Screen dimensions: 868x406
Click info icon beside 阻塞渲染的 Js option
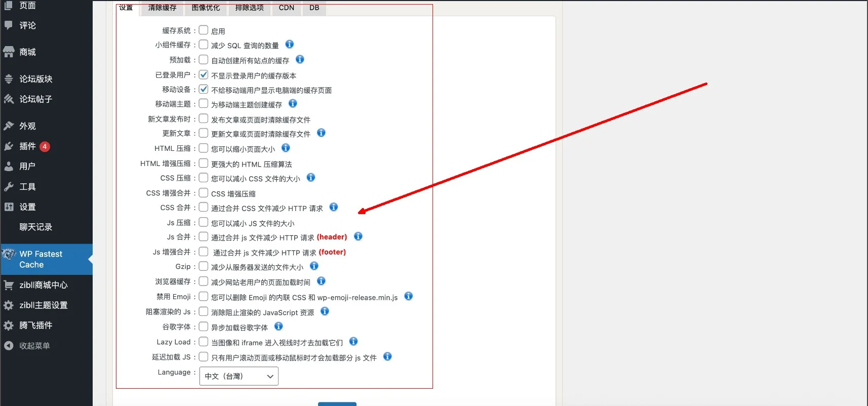coord(325,311)
